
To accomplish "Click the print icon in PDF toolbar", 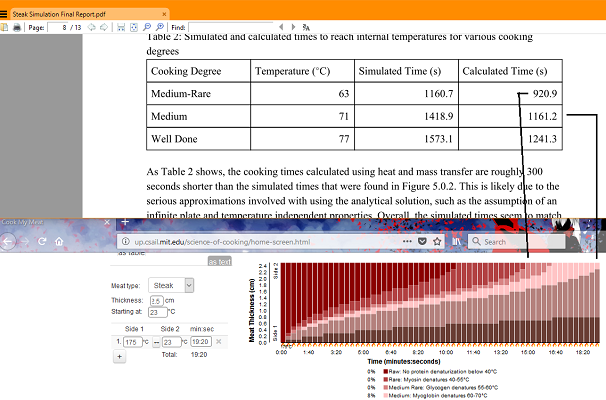I will [x=17, y=27].
